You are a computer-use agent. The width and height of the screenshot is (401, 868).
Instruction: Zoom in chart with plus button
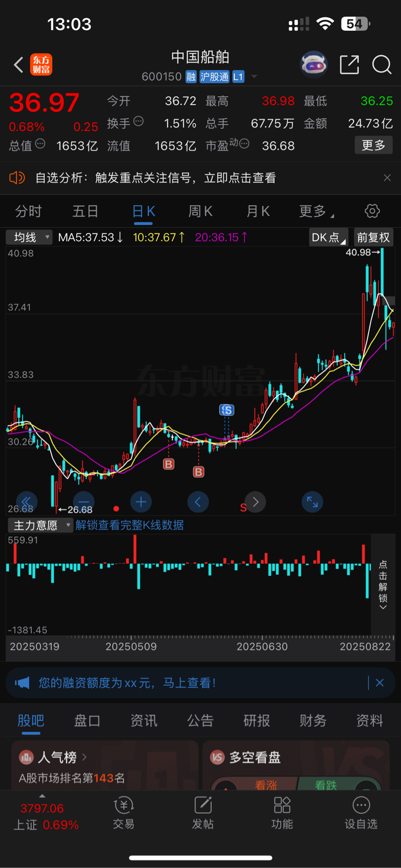tap(141, 502)
